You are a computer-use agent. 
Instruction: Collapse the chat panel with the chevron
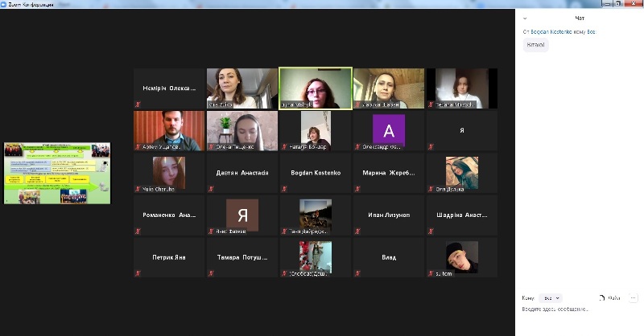click(x=525, y=18)
